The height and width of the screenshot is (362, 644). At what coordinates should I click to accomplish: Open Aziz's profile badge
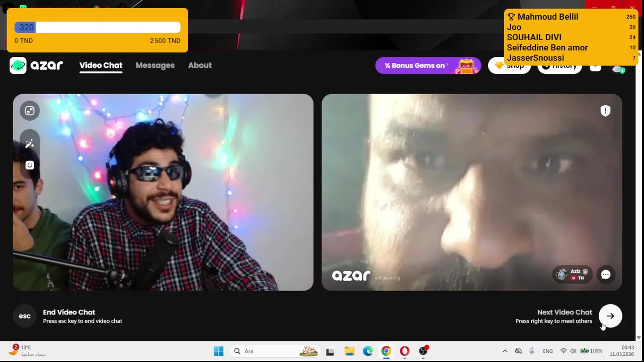pos(573,275)
